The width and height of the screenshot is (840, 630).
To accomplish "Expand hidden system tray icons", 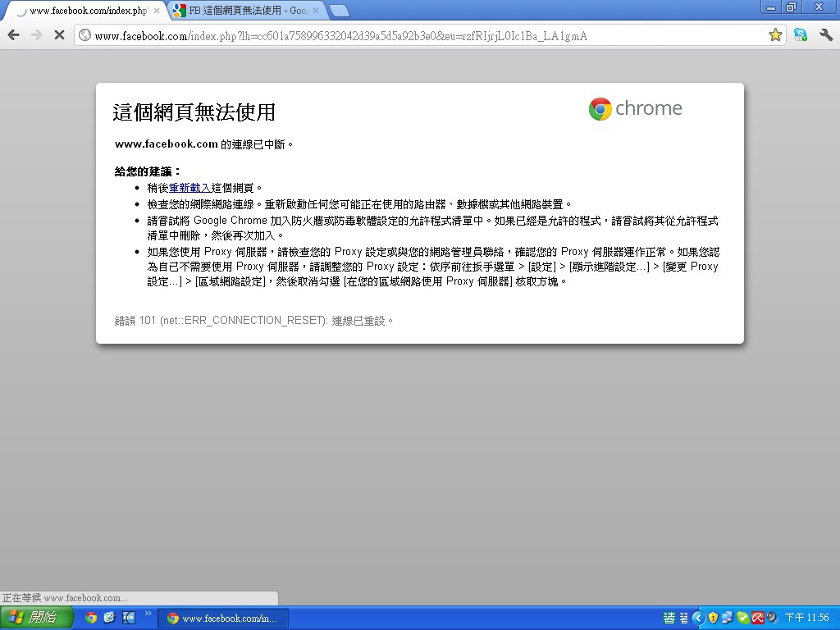I will [x=698, y=619].
